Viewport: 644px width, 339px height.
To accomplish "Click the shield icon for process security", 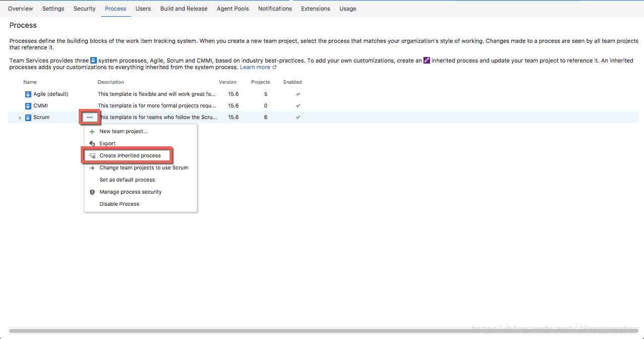I will coord(92,192).
